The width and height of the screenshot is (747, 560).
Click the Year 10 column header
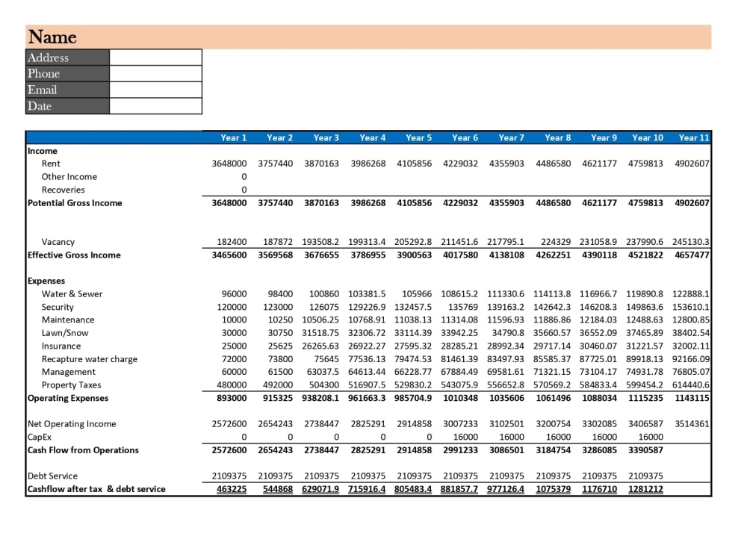point(648,137)
